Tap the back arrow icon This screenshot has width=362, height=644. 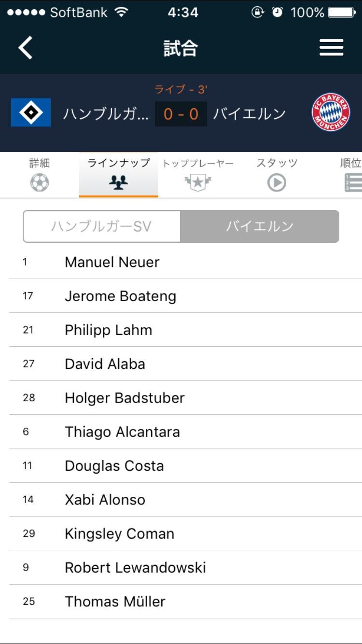pos(26,48)
